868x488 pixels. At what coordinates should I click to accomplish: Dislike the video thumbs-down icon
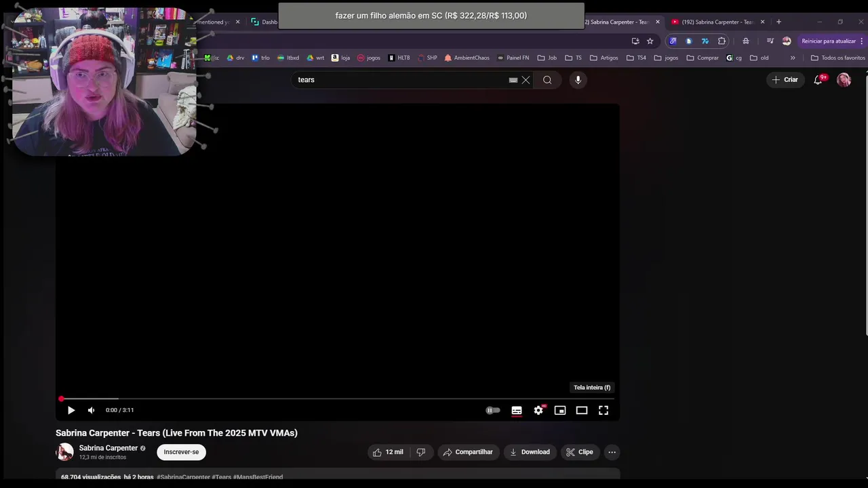(421, 452)
